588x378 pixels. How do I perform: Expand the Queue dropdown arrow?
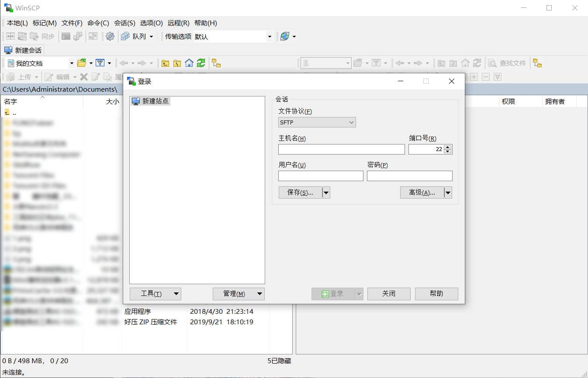(152, 37)
